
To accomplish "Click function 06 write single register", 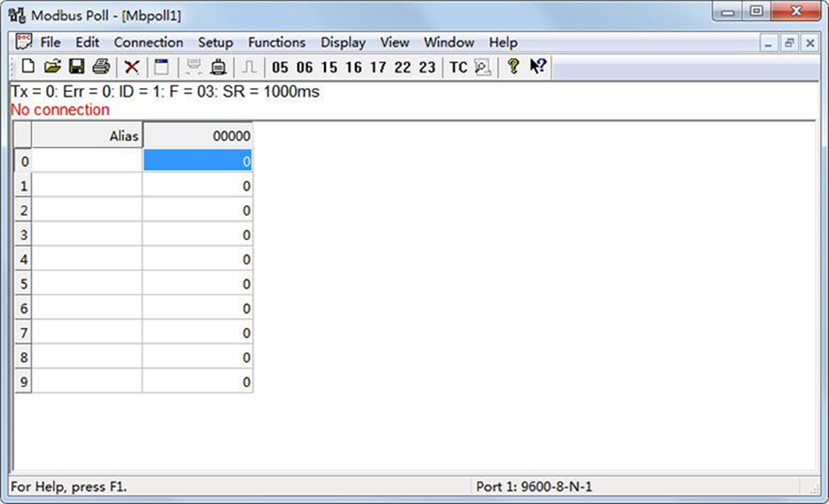I will point(305,67).
